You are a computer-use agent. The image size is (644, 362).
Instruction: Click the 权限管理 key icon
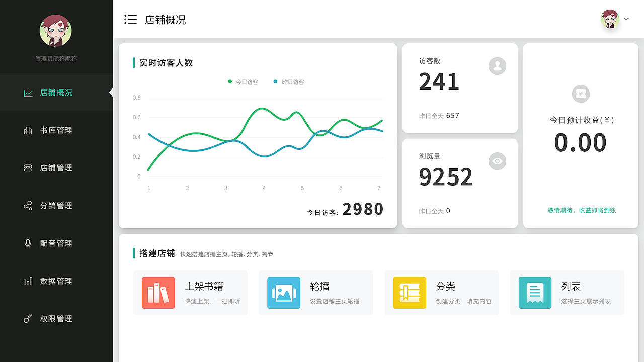(x=28, y=319)
